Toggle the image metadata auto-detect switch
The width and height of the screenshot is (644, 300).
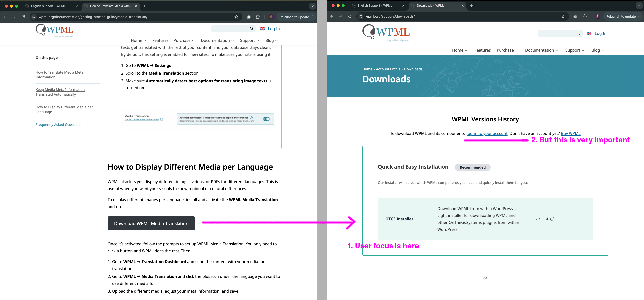(266, 119)
